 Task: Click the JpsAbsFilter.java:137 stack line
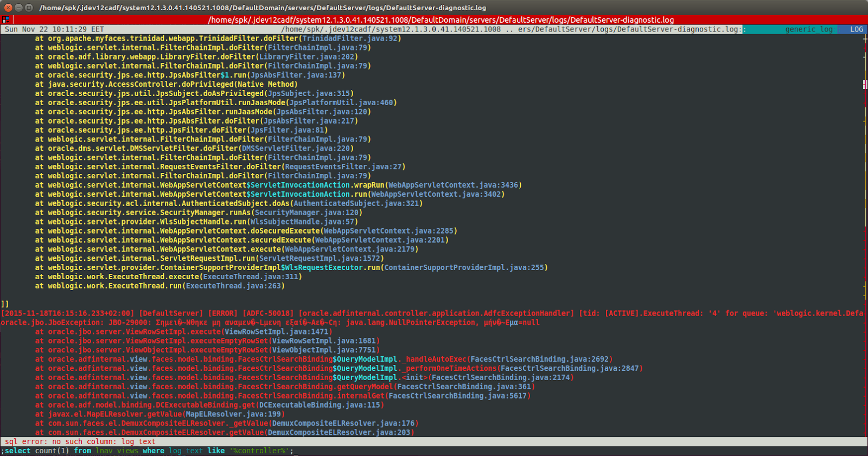(x=190, y=75)
